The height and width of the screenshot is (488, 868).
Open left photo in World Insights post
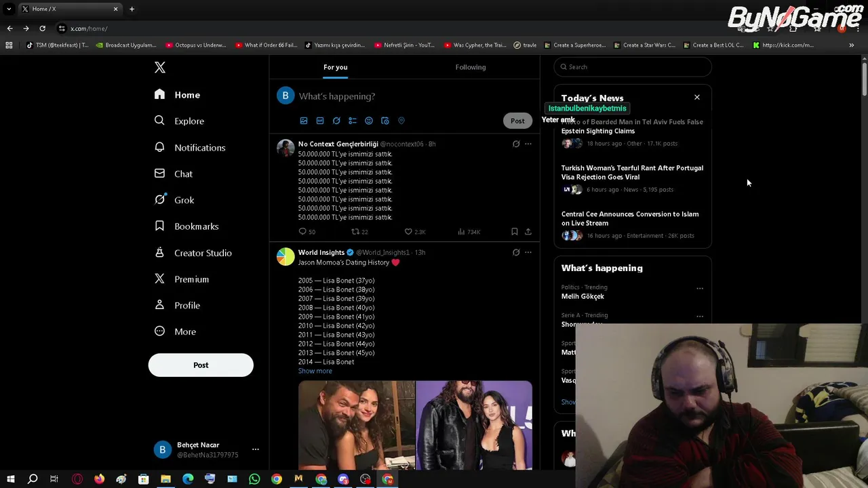357,425
